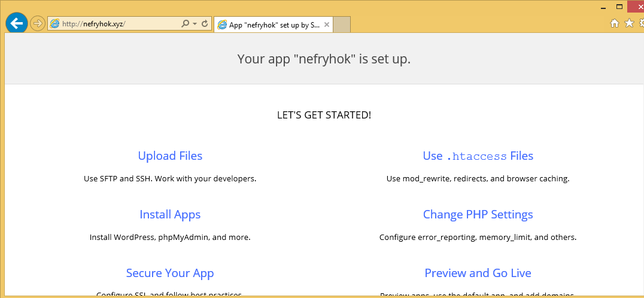Click text Configure error_reporting, memory_limit, and others.
This screenshot has height=298, width=644.
[x=478, y=237]
